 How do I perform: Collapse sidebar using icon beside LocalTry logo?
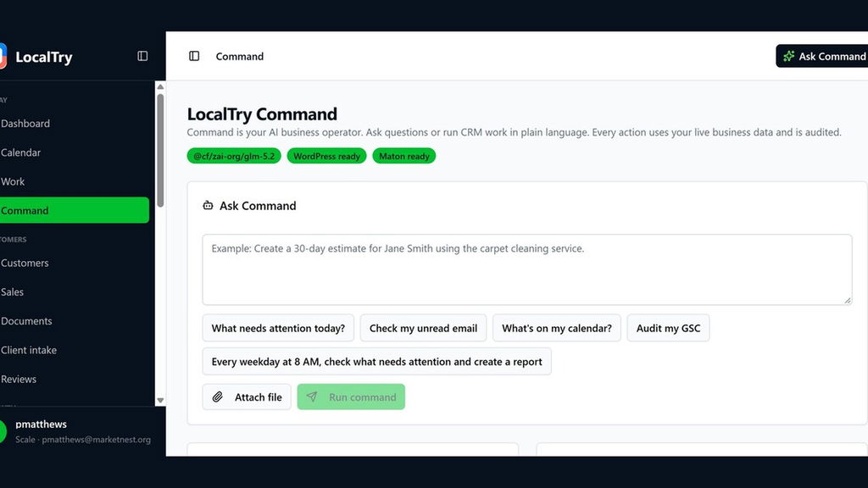point(142,56)
